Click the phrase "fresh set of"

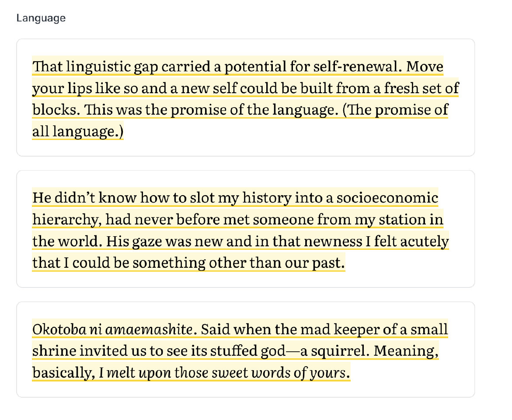[421, 88]
